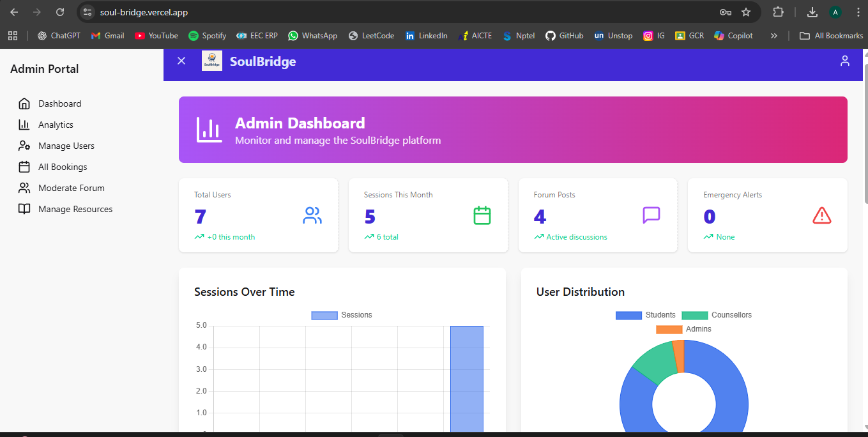Open the Nptel bookmark
Screen dimensions: 868x437
point(519,36)
